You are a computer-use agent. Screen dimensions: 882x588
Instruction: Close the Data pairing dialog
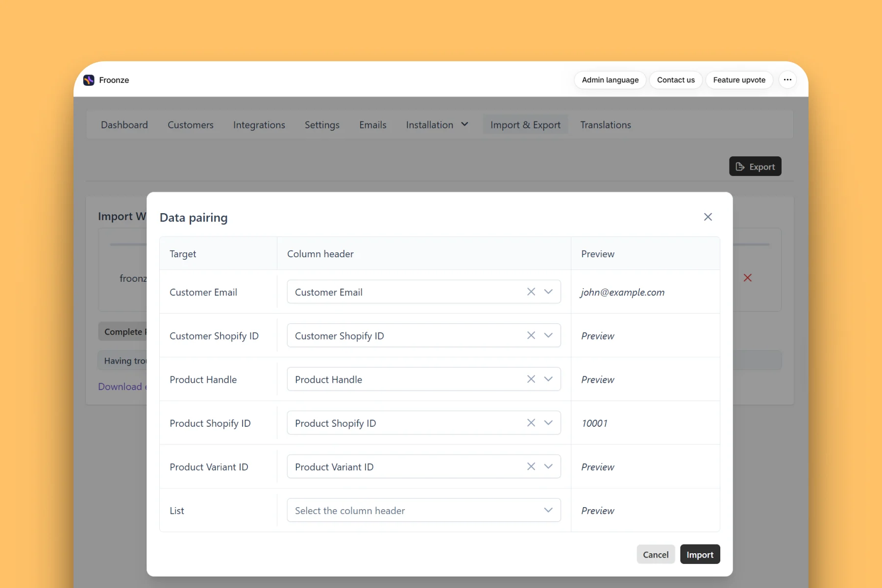click(708, 217)
